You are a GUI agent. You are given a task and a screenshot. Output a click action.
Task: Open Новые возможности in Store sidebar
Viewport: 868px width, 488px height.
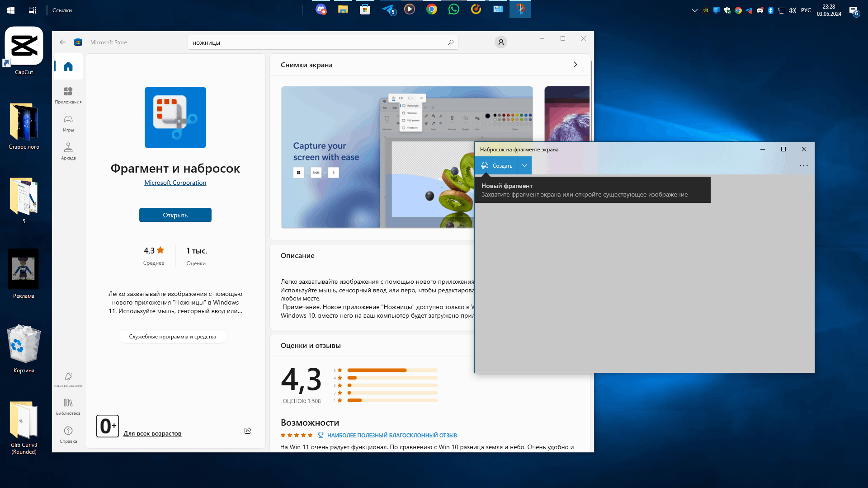(x=68, y=380)
